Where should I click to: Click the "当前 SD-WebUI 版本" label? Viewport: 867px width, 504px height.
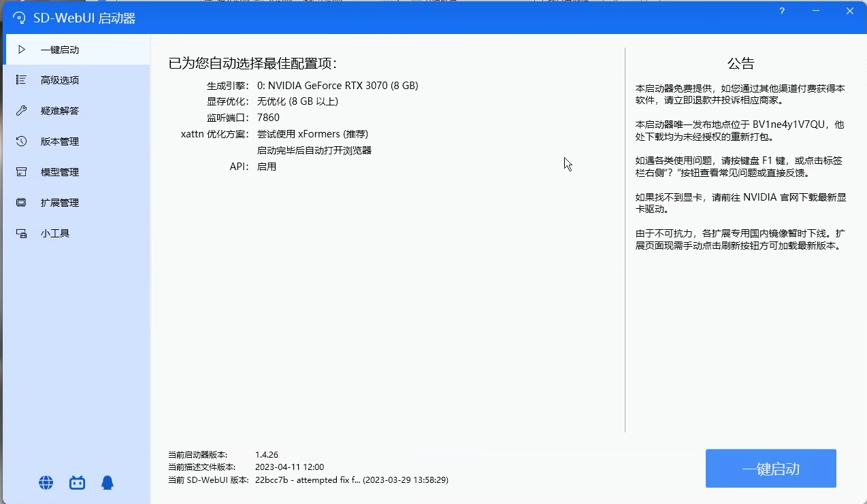tap(209, 480)
